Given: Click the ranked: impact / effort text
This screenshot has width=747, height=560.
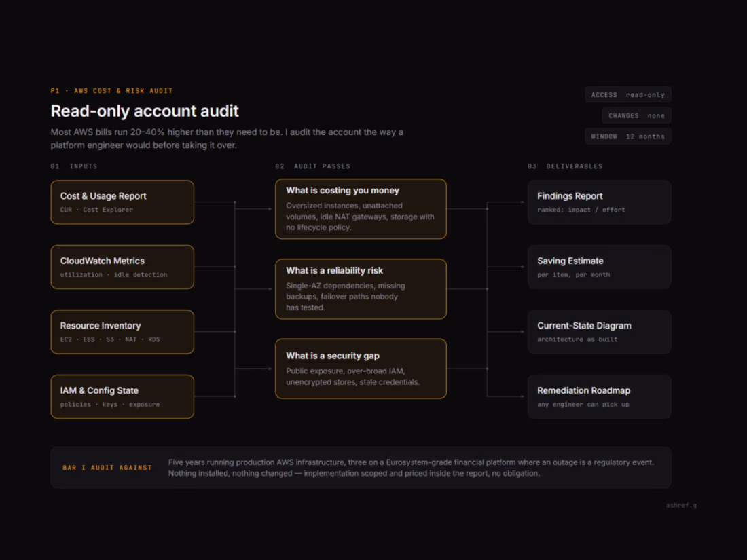Looking at the screenshot, I should [x=581, y=210].
